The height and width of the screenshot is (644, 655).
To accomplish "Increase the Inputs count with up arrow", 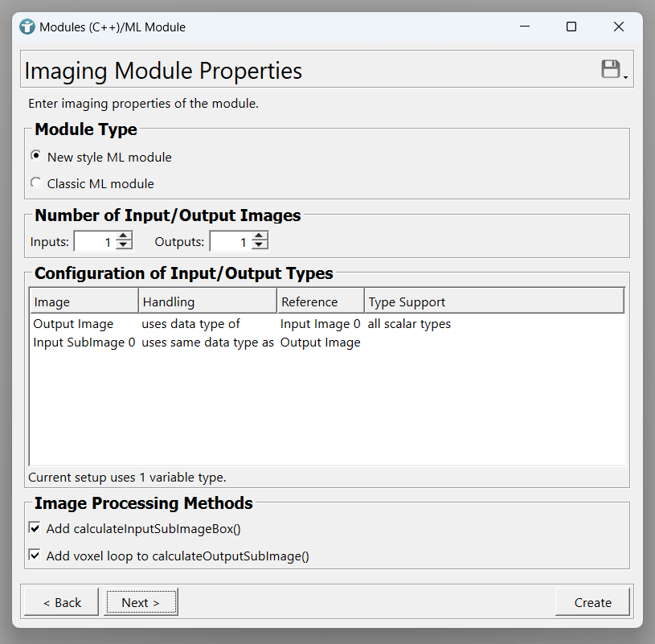I will (x=124, y=236).
